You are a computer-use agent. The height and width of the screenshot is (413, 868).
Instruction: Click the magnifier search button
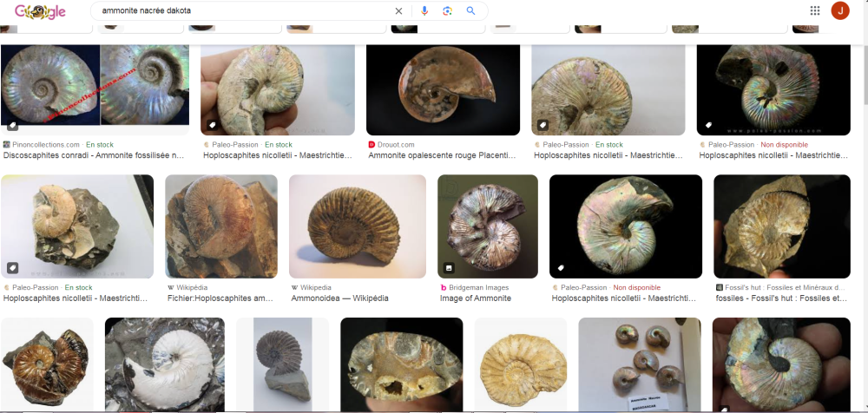[x=471, y=11]
